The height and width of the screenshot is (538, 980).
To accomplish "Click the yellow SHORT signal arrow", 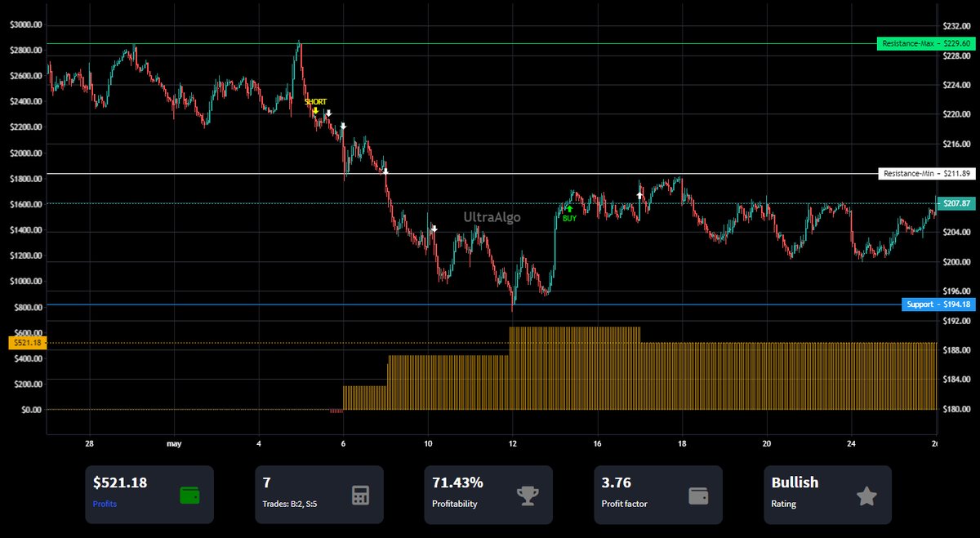I will [x=315, y=110].
